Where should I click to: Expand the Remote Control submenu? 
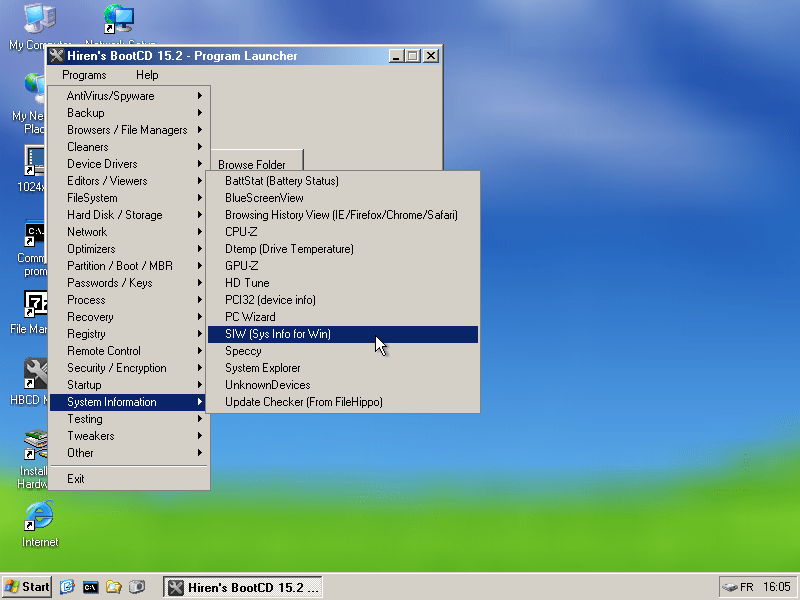click(x=129, y=351)
